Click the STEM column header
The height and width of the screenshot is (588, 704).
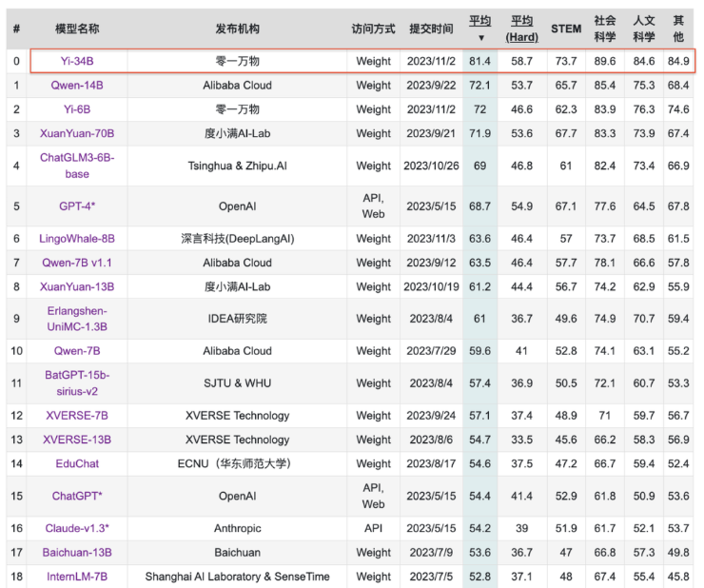(566, 29)
